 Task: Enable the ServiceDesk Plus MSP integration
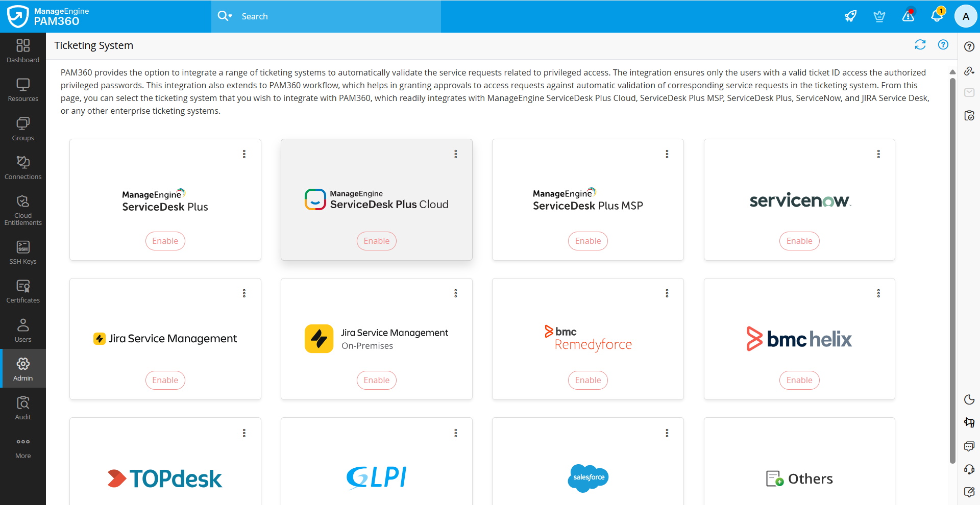(x=588, y=241)
